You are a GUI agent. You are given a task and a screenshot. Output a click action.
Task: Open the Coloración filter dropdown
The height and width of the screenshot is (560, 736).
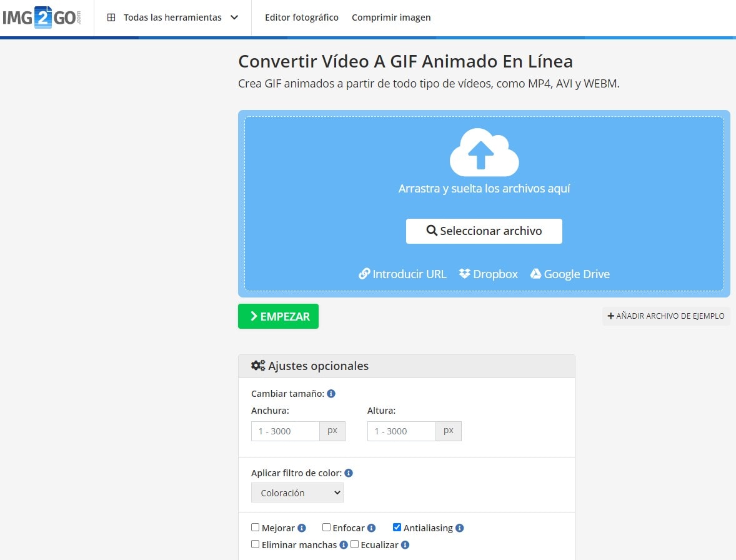point(297,493)
